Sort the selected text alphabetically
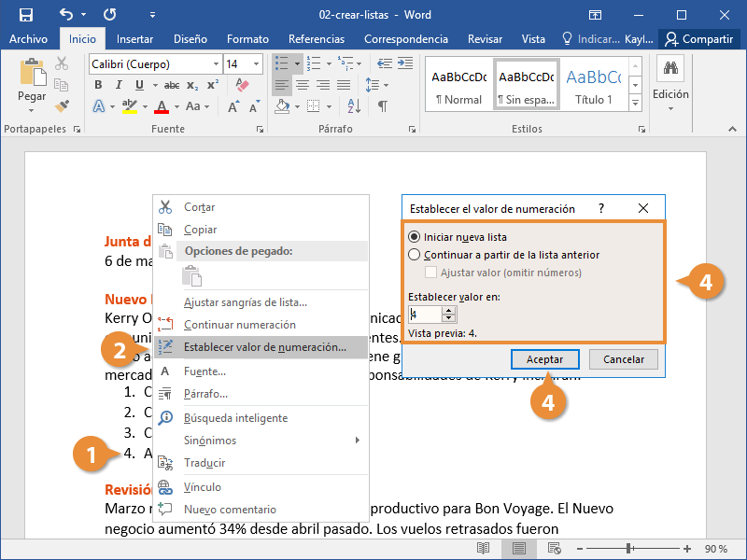Viewport: 747px width, 560px height. pyautogui.click(x=354, y=105)
